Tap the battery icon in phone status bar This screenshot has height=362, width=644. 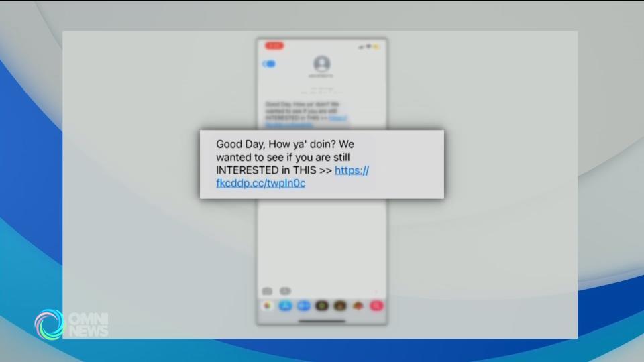(x=376, y=47)
